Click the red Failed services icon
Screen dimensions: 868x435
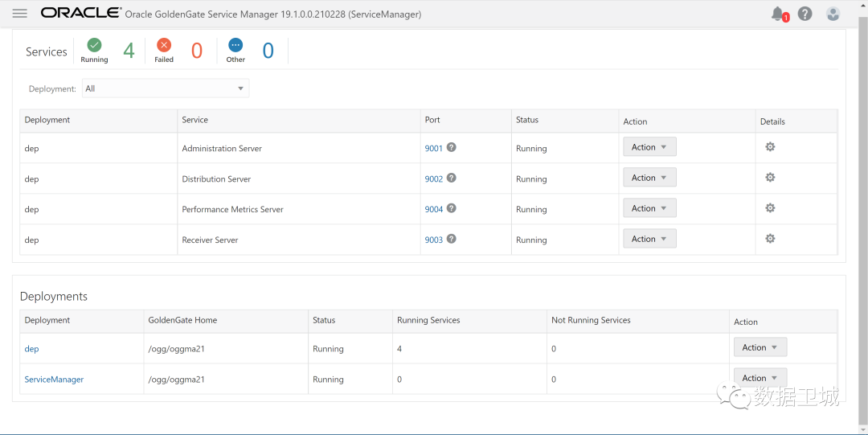[x=164, y=45]
